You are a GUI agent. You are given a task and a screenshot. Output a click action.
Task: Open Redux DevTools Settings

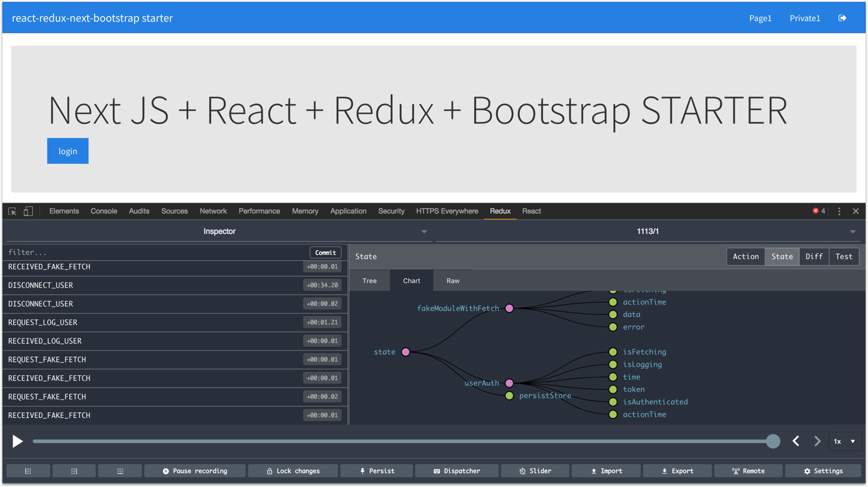point(823,471)
